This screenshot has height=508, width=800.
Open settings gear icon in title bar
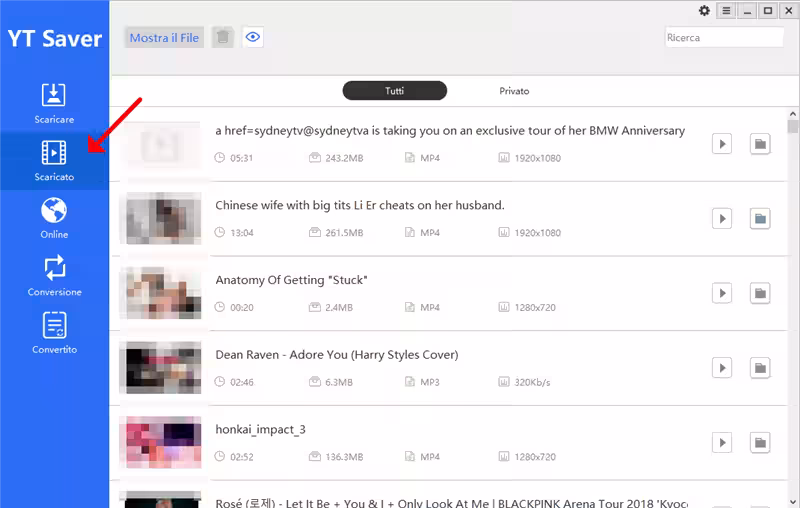coord(704,11)
